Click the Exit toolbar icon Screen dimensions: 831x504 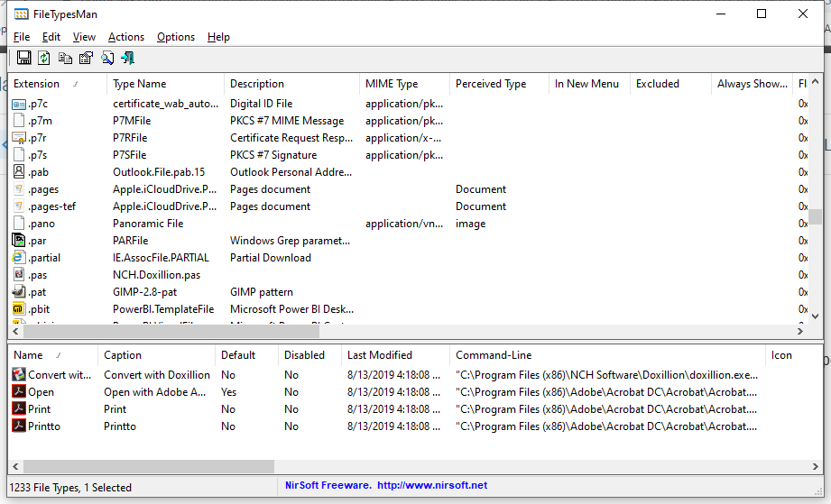coord(128,58)
